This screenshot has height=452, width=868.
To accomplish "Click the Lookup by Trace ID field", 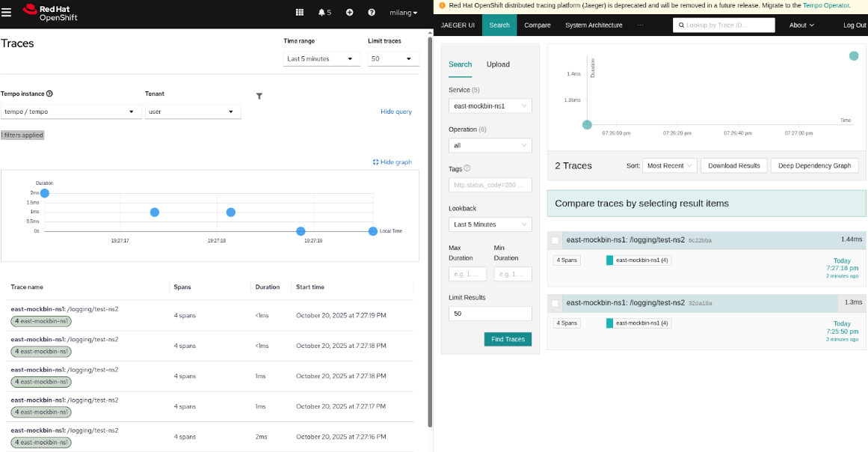I will pyautogui.click(x=725, y=25).
